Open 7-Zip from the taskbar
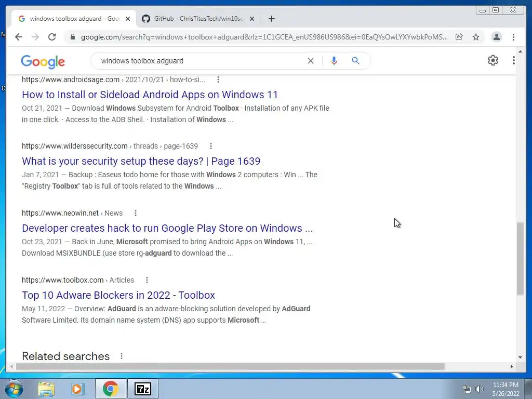Image resolution: width=532 pixels, height=399 pixels. [x=142, y=389]
